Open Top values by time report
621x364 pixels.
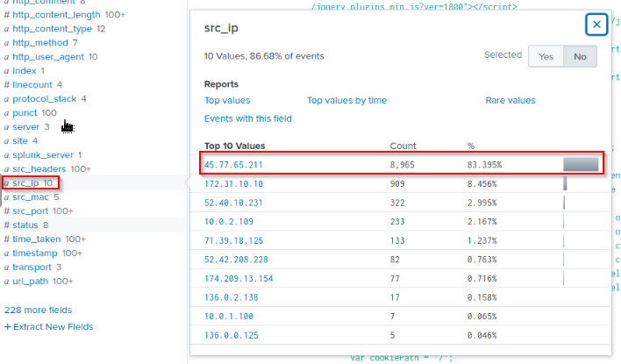click(346, 101)
